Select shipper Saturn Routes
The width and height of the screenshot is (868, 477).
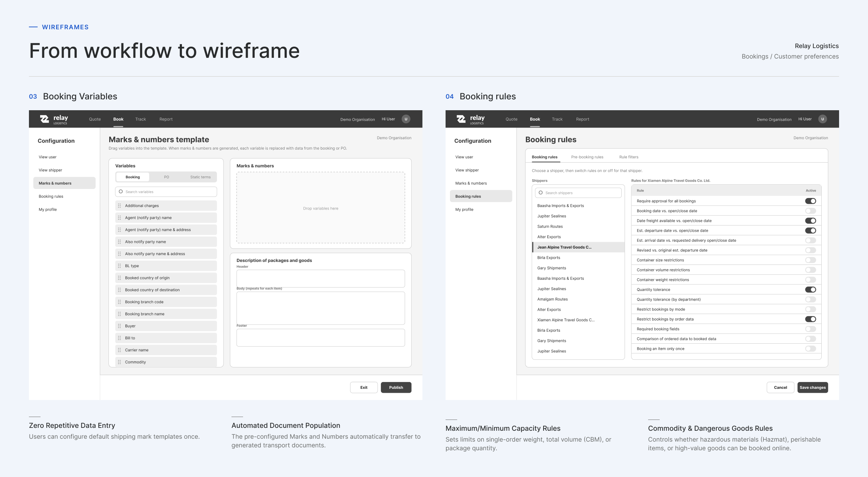(578, 226)
